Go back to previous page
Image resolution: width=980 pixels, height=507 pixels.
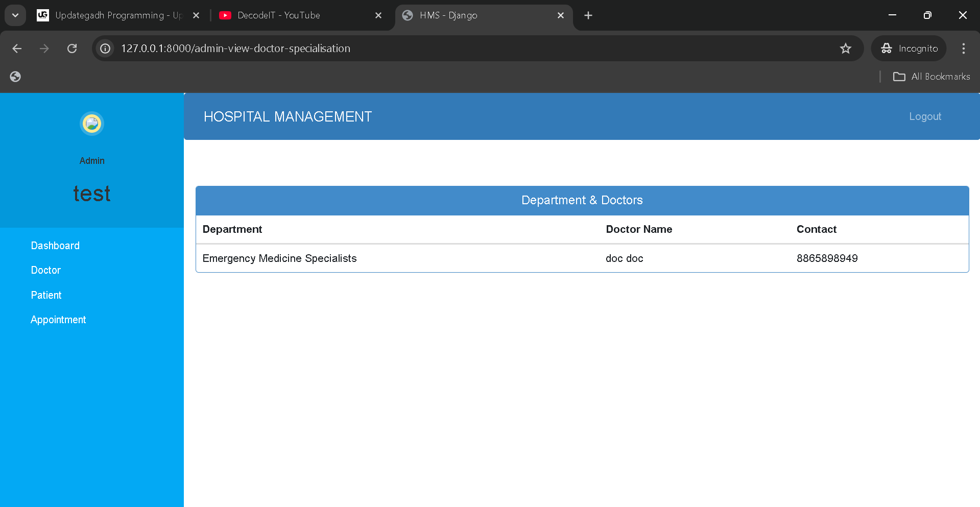[17, 49]
